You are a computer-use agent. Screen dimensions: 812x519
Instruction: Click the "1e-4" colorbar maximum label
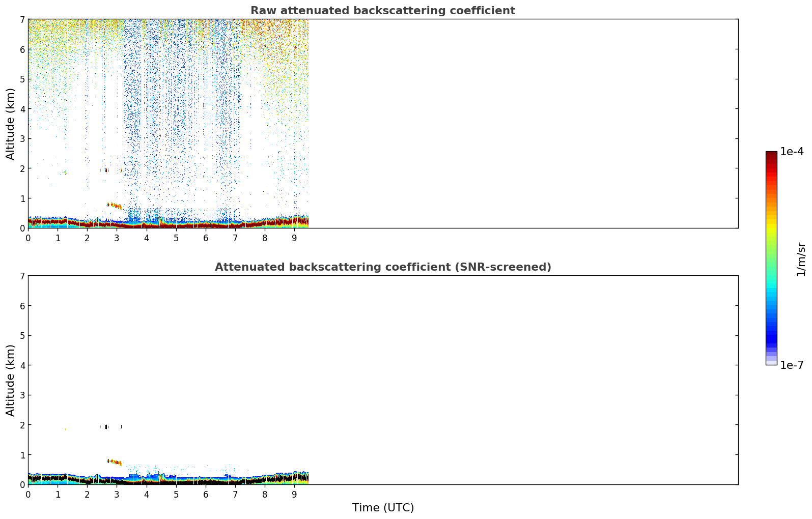pyautogui.click(x=792, y=152)
